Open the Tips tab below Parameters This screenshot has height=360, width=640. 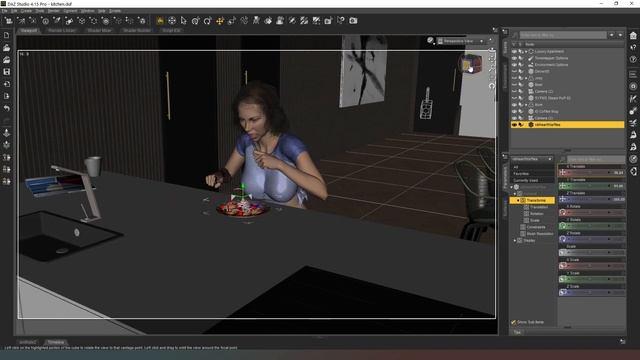click(x=517, y=332)
